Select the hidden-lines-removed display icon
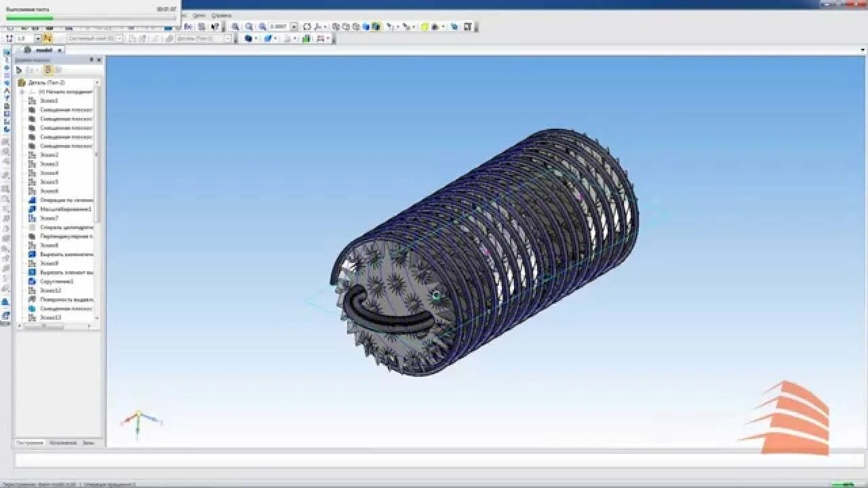Image resolution: width=868 pixels, height=488 pixels. tap(345, 26)
